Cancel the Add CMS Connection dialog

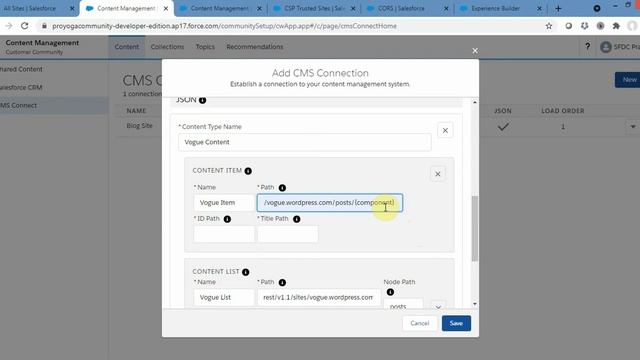pyautogui.click(x=420, y=323)
